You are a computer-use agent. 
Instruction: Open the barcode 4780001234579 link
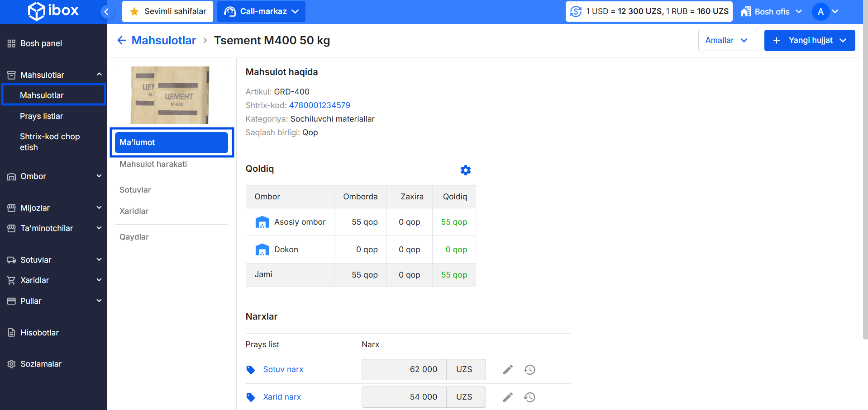pos(320,105)
